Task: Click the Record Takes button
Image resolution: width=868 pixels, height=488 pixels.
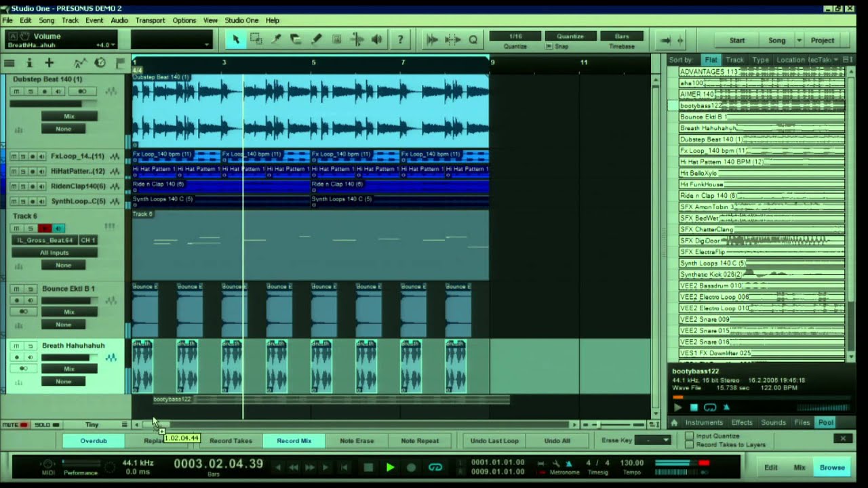Action: 231,441
